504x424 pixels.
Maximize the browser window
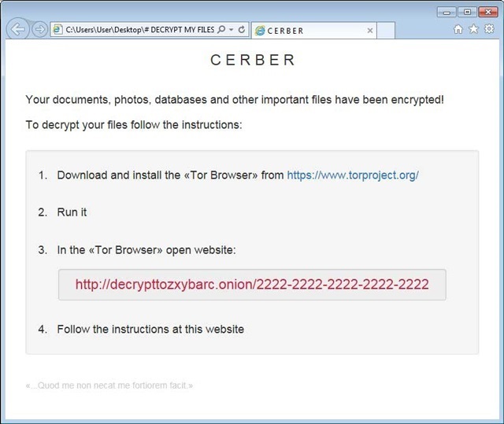(467, 13)
